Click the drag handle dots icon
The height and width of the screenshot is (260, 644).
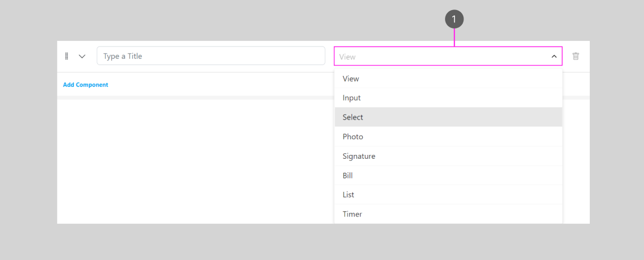(67, 56)
